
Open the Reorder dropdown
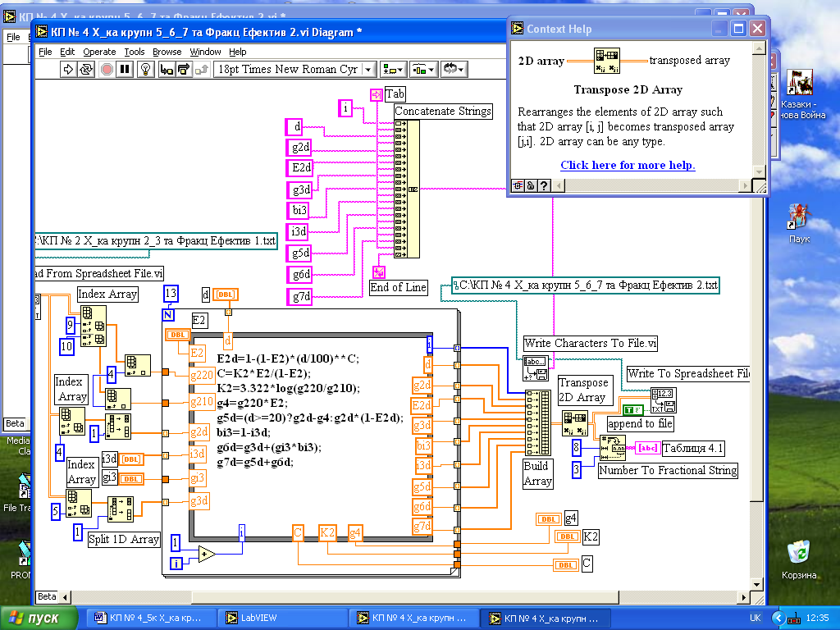click(454, 69)
